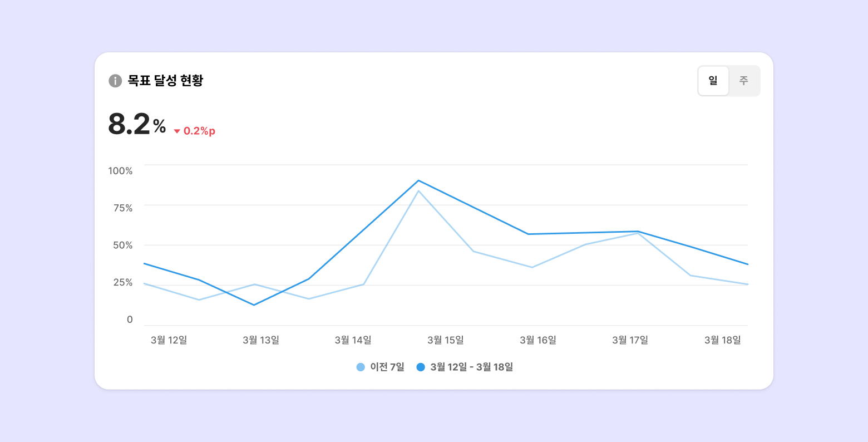The height and width of the screenshot is (442, 868).
Task: Click the dark blue current-period legend dot
Action: tap(421, 367)
